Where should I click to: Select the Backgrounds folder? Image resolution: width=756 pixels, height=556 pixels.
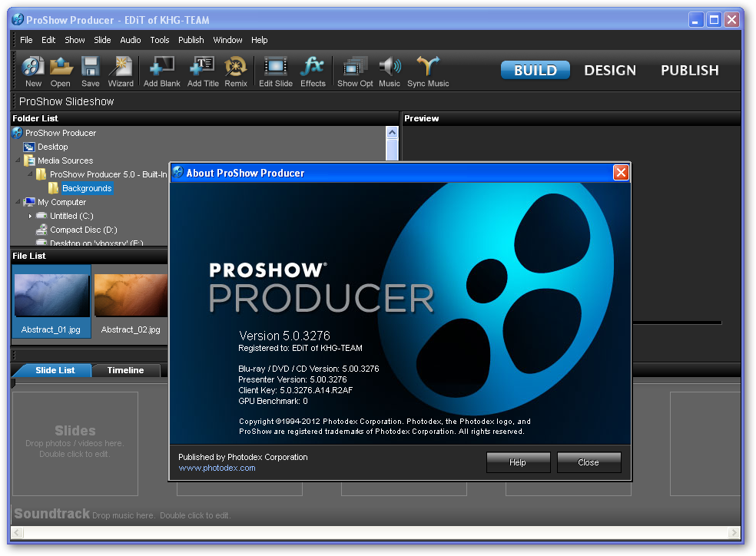87,188
